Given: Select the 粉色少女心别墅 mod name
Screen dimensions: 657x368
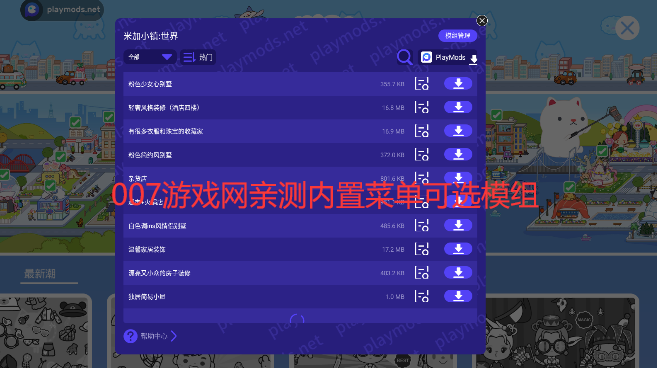Looking at the screenshot, I should coord(150,84).
